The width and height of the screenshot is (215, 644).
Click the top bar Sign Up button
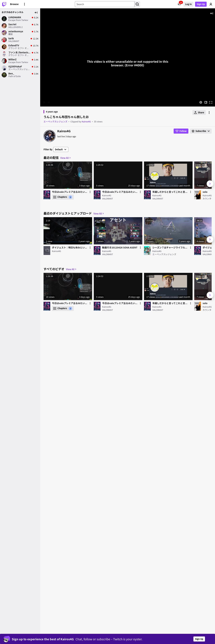[x=201, y=4]
